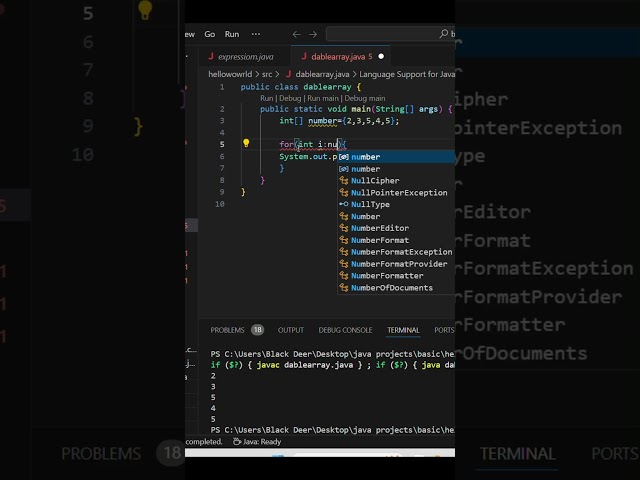Viewport: 640px width, 480px height.
Task: Click the unsaved dot on dablearray.java tab
Action: pos(381,56)
